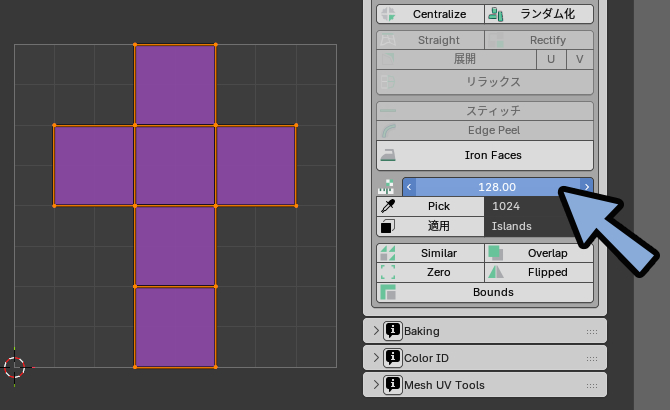
Task: Click the 128.00 texel density field
Action: click(x=497, y=187)
